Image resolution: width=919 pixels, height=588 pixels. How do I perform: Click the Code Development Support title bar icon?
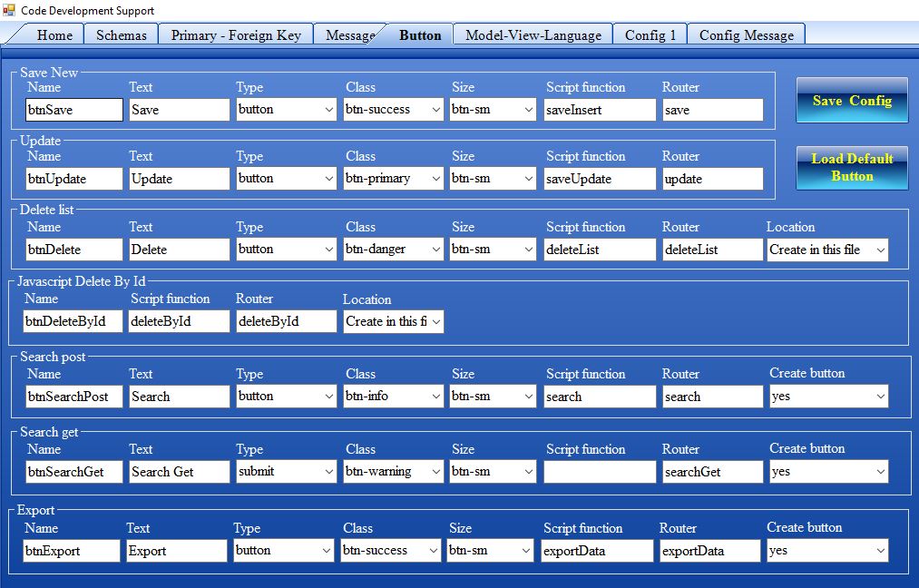click(10, 10)
